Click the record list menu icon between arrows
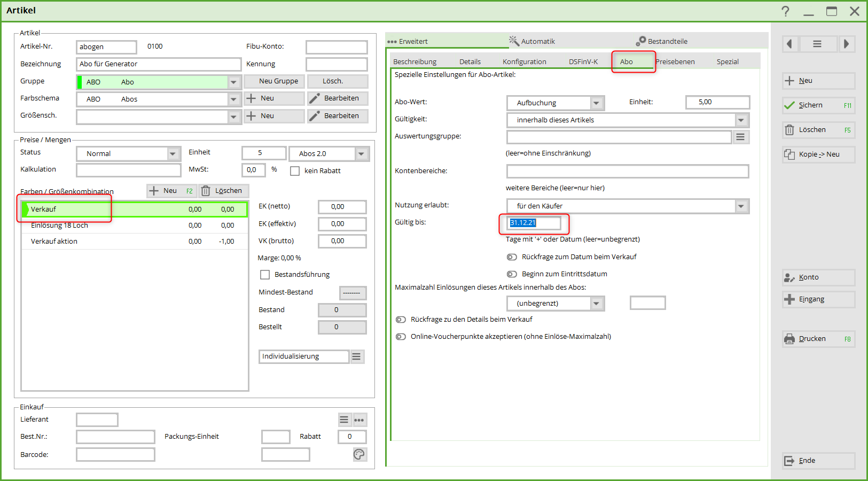The image size is (868, 481). coord(817,44)
